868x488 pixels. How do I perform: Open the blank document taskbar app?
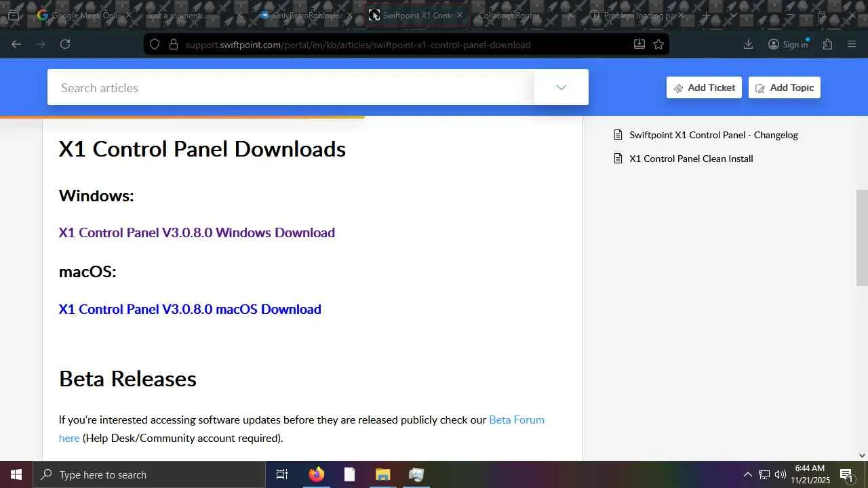(x=349, y=474)
